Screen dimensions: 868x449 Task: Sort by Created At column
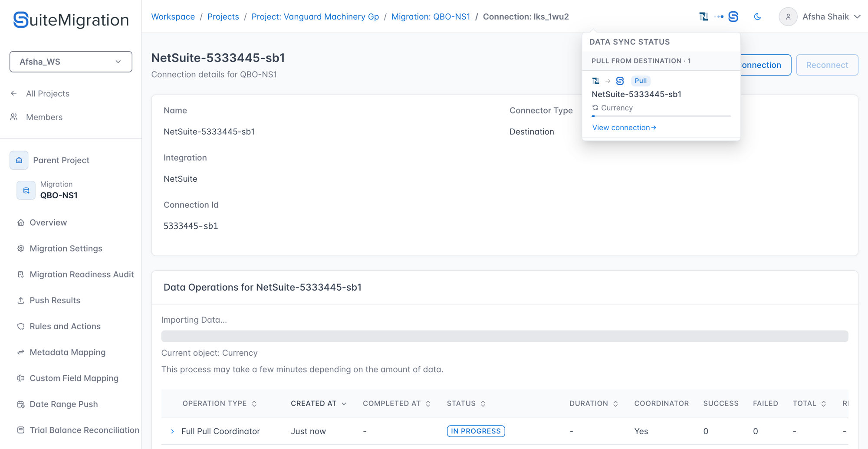point(319,403)
